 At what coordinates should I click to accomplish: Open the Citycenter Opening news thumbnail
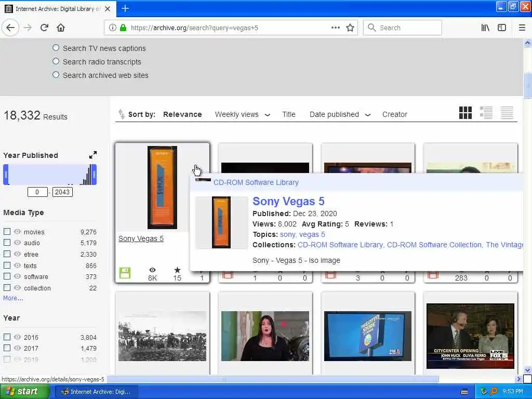tap(470, 336)
